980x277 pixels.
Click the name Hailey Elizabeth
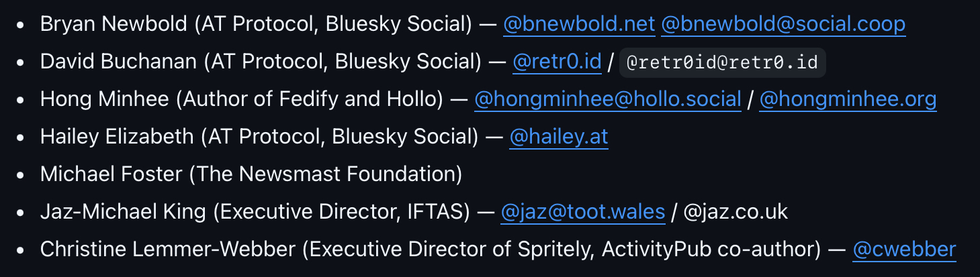(x=117, y=137)
